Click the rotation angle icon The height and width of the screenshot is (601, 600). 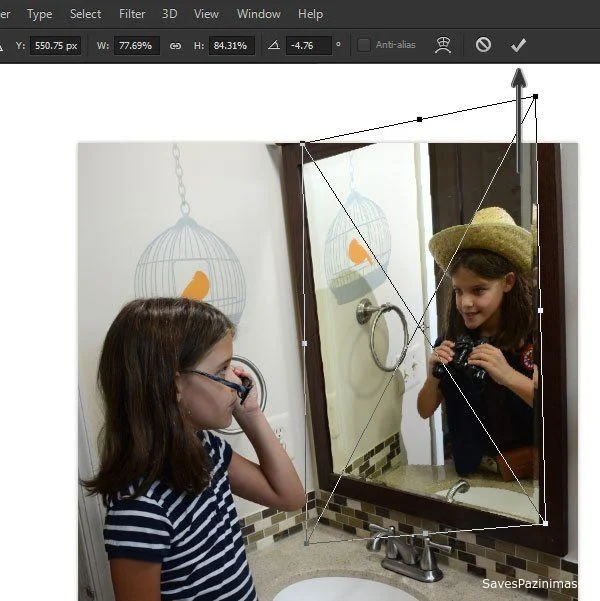274,46
